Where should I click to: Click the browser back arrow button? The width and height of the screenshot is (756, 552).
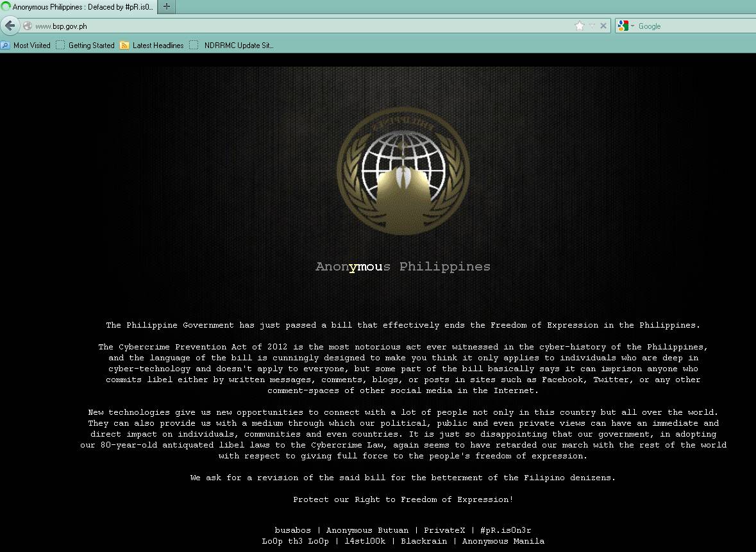(10, 26)
